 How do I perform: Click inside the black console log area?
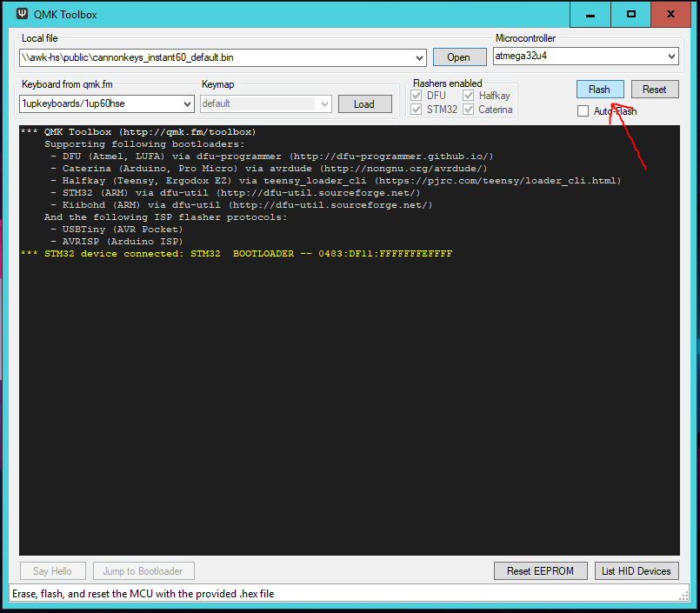(348, 391)
